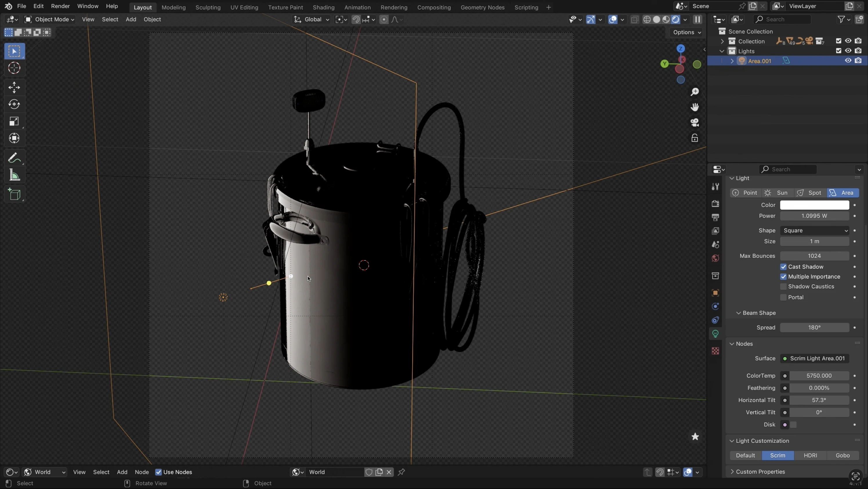
Task: Open the Shape dropdown set to Square
Action: point(814,230)
